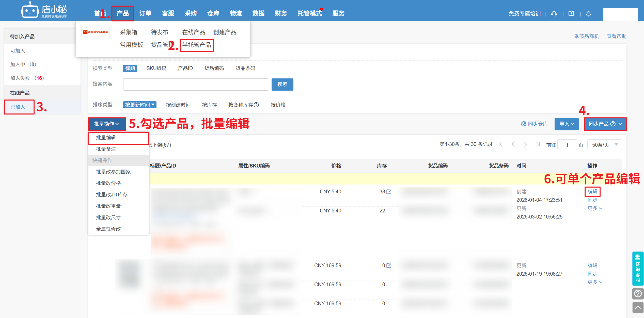
Task: Check the CNY 169.59 product row checkbox
Action: point(102,265)
